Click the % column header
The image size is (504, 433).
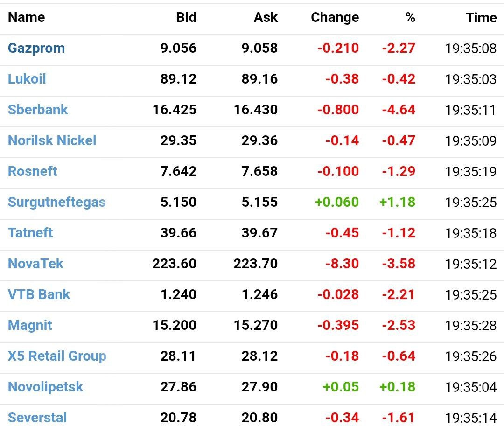[x=410, y=18]
